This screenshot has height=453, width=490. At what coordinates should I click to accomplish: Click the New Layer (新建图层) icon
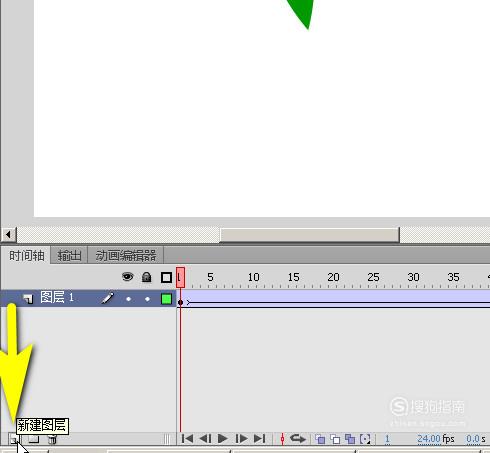[14, 439]
